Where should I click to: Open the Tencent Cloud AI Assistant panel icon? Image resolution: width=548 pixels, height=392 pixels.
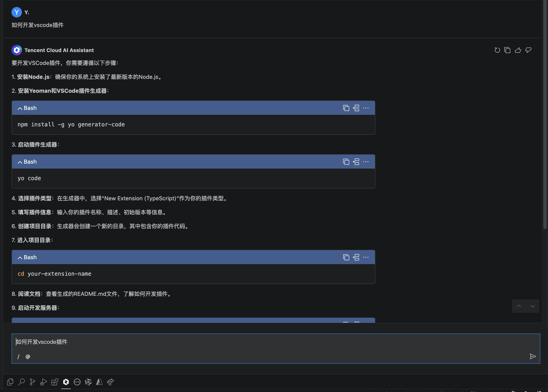[x=66, y=382]
